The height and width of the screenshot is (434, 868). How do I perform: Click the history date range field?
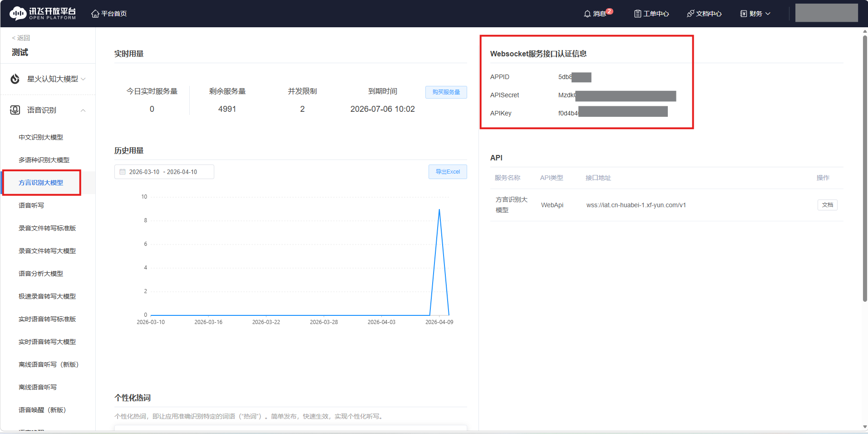164,172
